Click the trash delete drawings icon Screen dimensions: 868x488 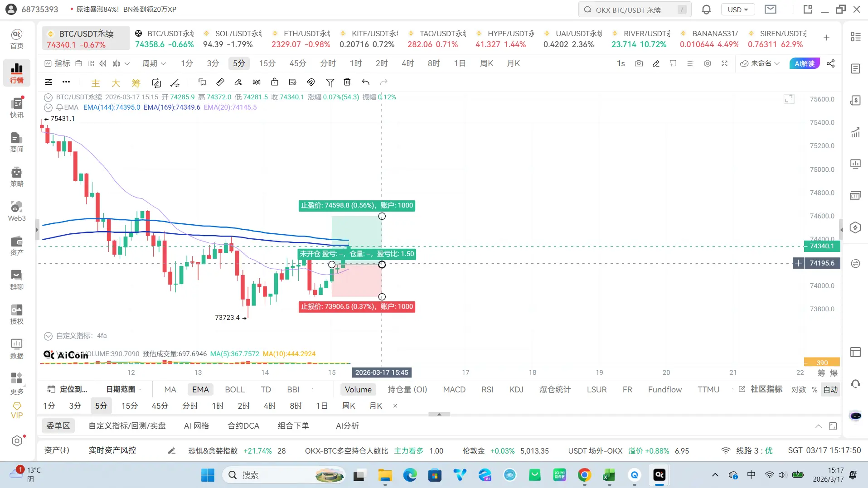tap(347, 82)
